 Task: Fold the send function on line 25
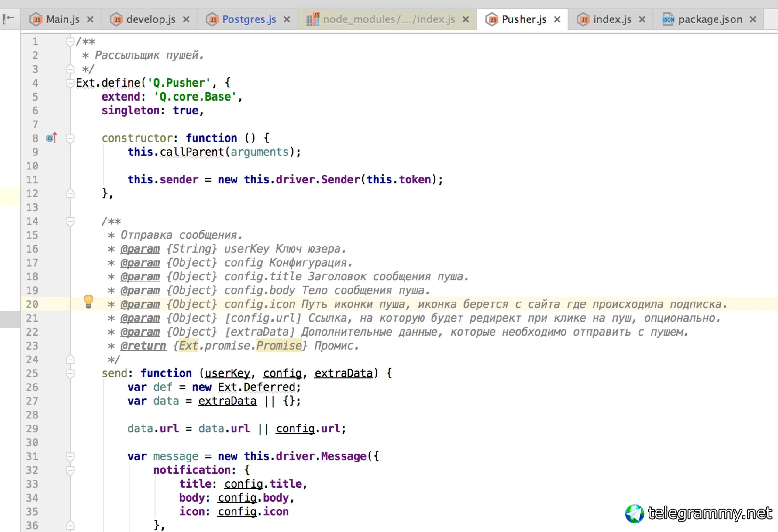pos(70,373)
